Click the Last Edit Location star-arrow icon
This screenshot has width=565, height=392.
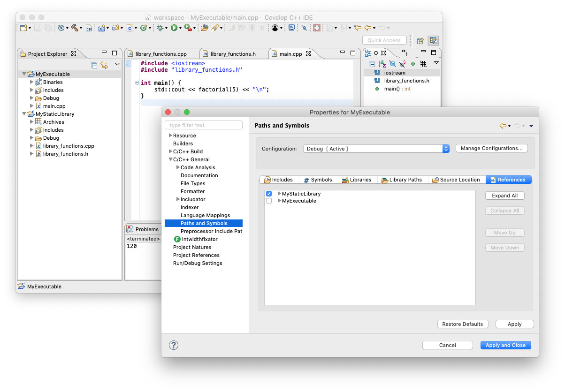point(358,28)
